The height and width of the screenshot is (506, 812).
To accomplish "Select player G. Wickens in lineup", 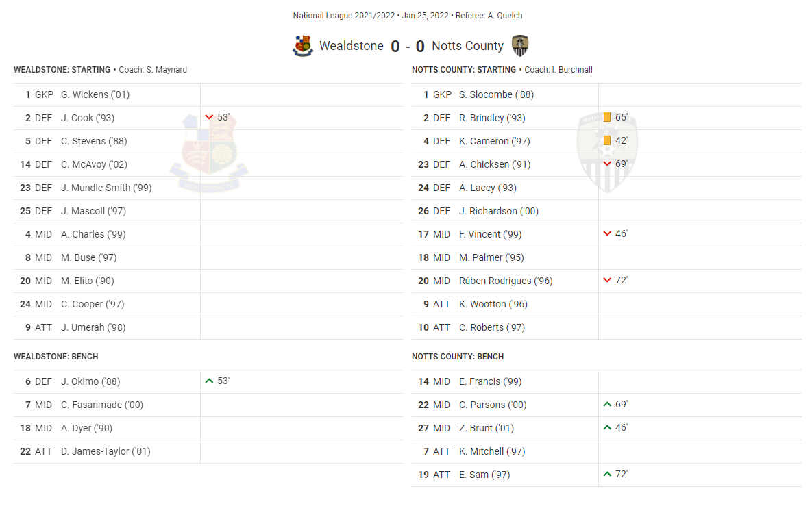I will (95, 94).
